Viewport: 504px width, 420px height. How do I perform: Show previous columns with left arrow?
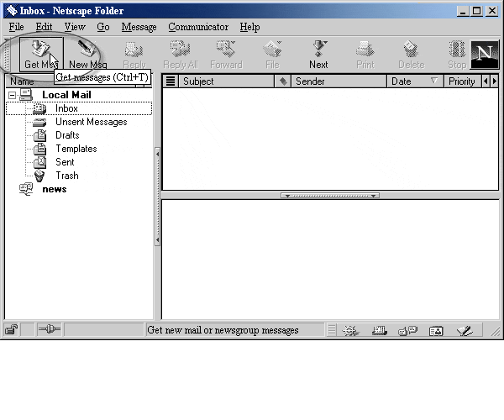pos(486,81)
